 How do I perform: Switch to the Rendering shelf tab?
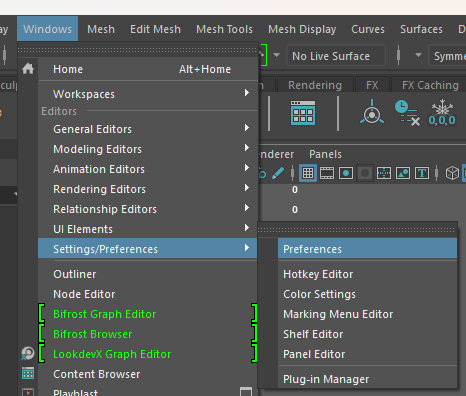[315, 85]
